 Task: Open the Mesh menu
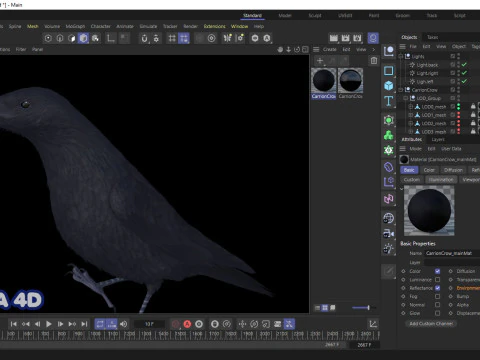pyautogui.click(x=32, y=26)
